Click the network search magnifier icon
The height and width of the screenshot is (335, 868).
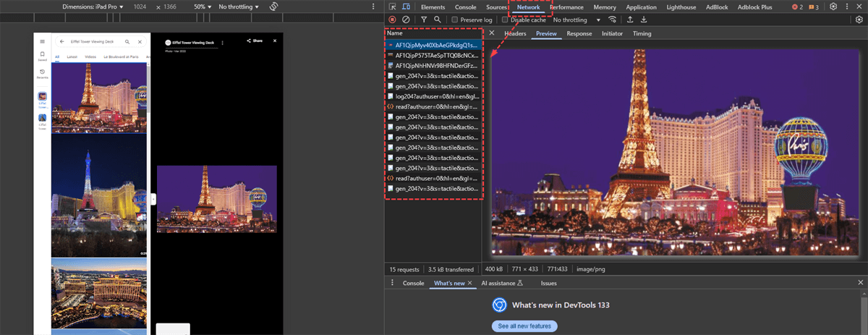[x=438, y=20]
